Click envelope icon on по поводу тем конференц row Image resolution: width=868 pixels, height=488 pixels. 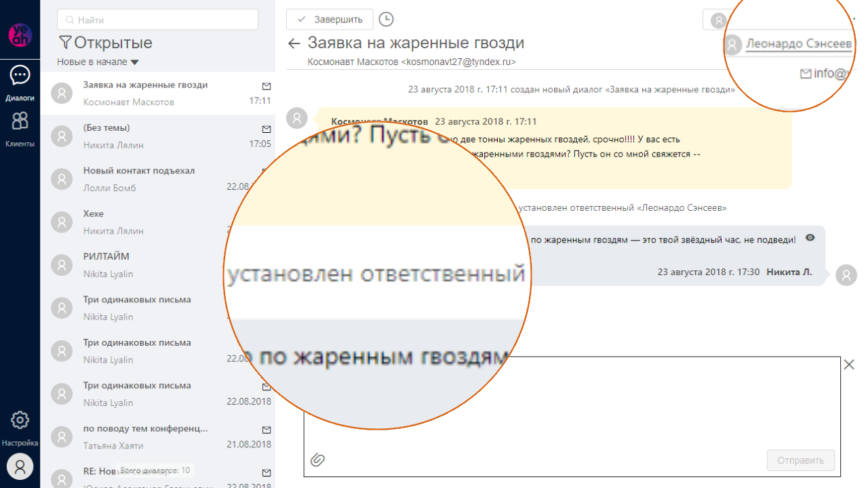[x=267, y=430]
